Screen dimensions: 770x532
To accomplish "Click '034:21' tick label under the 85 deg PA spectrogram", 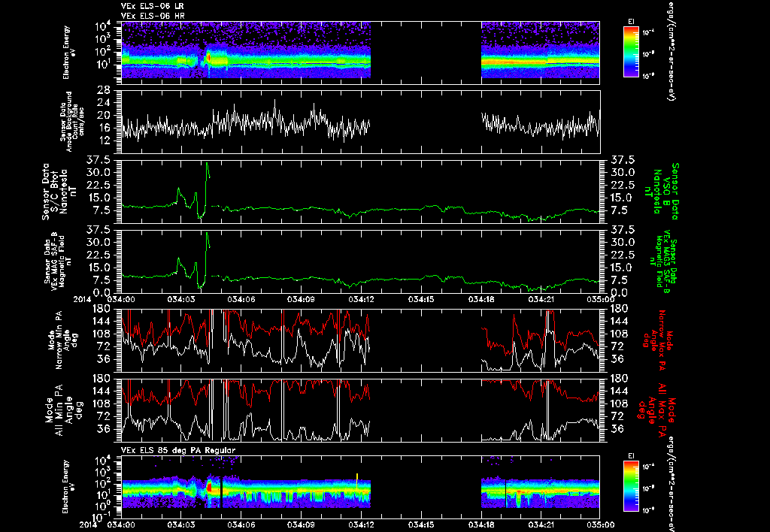I will click(541, 524).
